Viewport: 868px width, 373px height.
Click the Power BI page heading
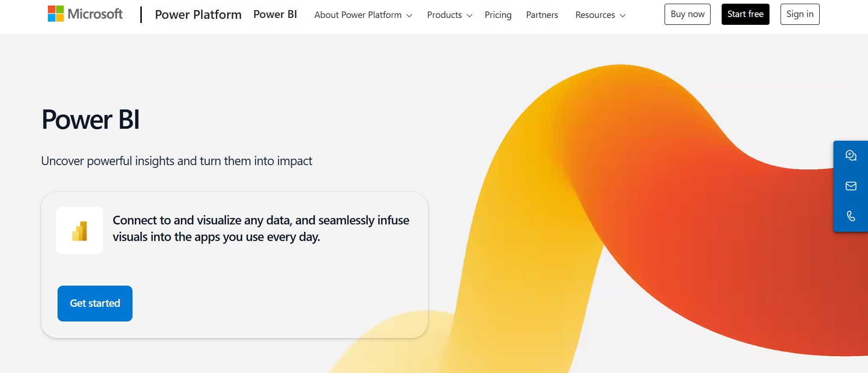(90, 120)
